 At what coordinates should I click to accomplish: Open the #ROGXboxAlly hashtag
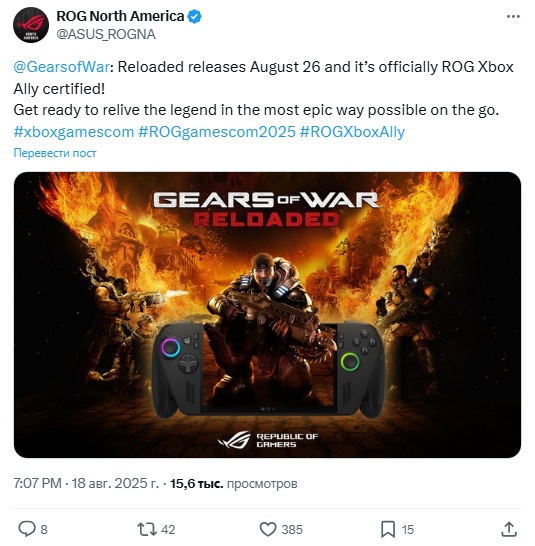(352, 132)
